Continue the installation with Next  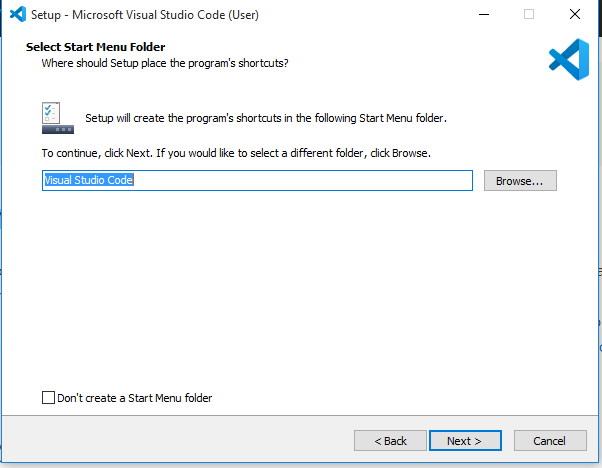465,441
